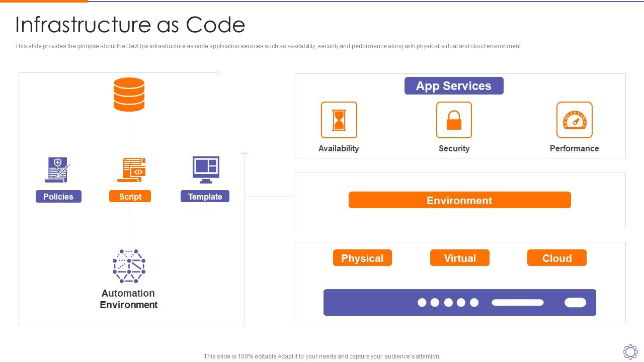
Task: Select the 'Infrastructure as Code' title
Action: tap(130, 25)
